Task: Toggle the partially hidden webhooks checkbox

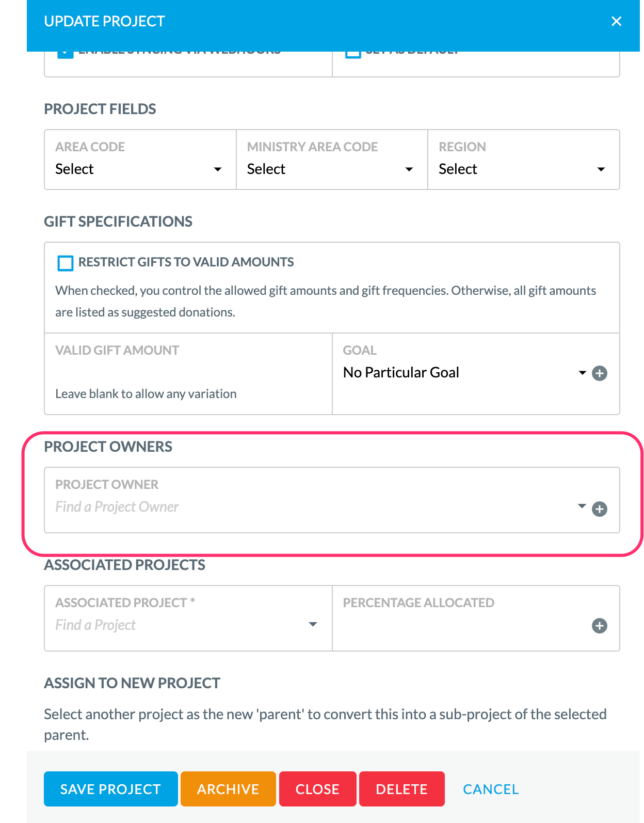Action: point(65,53)
